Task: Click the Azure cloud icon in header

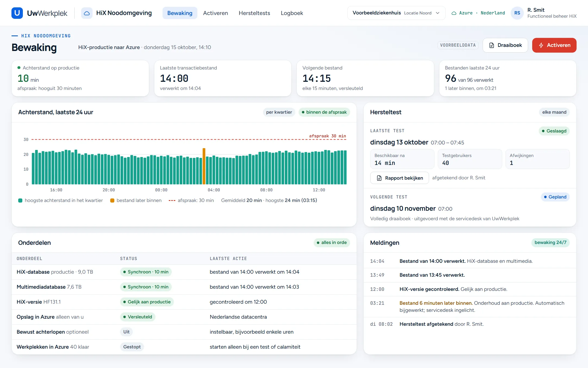Action: point(454,13)
